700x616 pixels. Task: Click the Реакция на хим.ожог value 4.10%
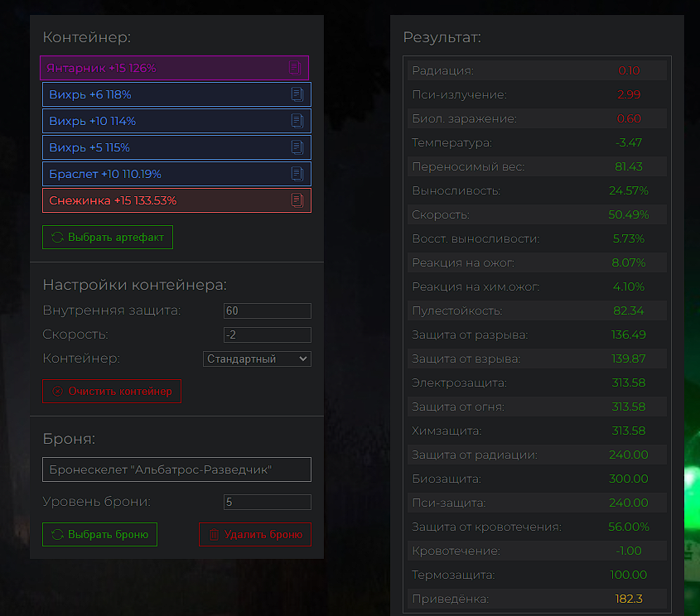(629, 286)
